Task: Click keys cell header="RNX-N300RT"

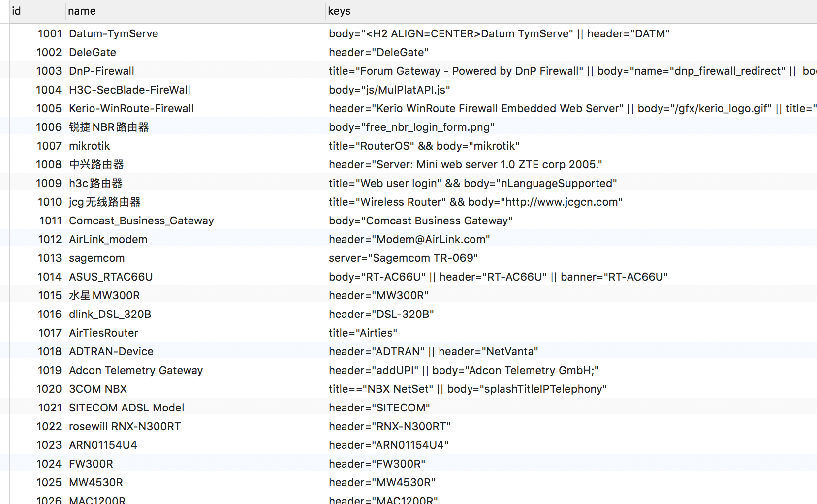Action: coord(571,426)
